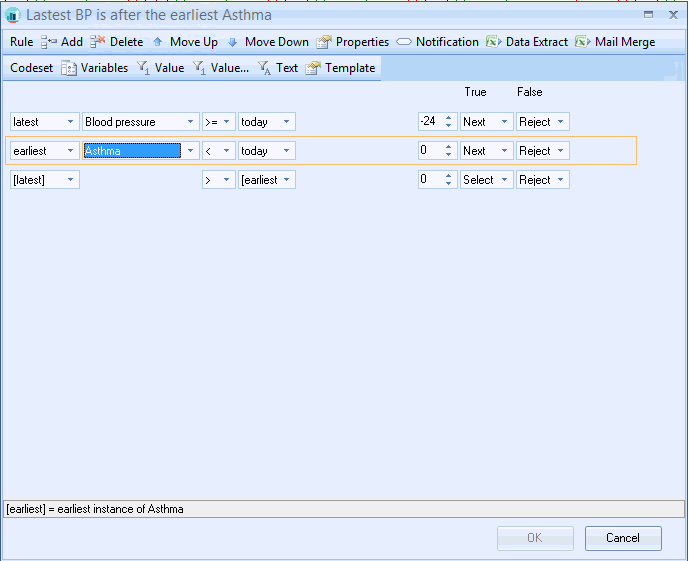Click the Mail Merge spreadsheet icon
The image size is (689, 561).
583,42
